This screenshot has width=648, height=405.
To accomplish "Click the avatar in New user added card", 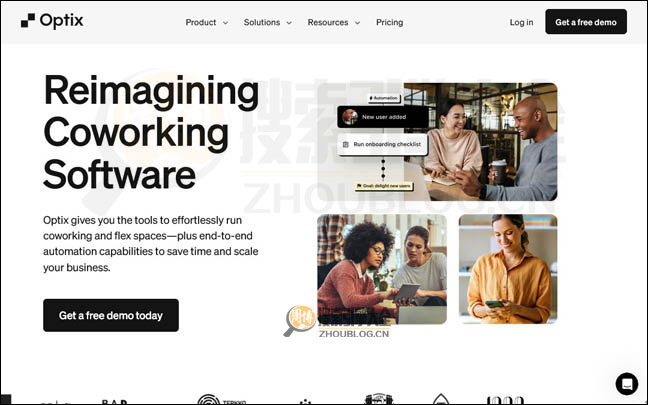I will (350, 117).
